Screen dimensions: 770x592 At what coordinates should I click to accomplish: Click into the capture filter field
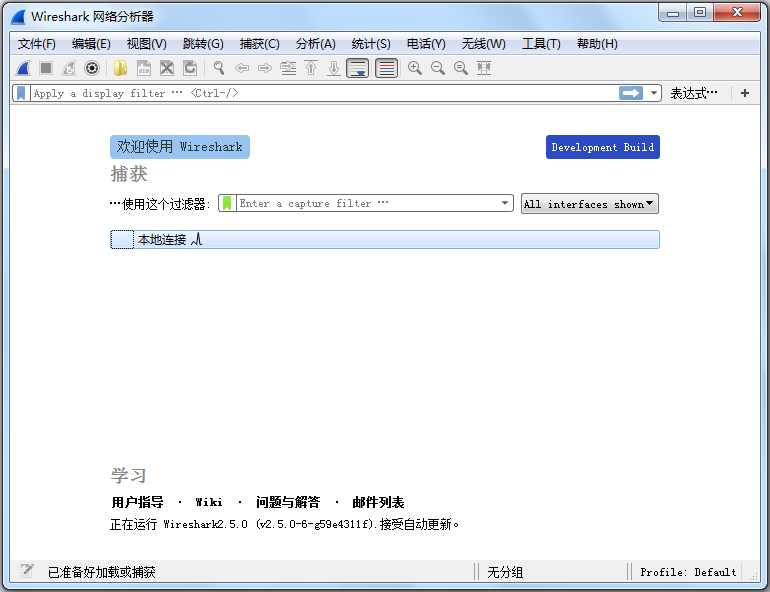tap(367, 203)
